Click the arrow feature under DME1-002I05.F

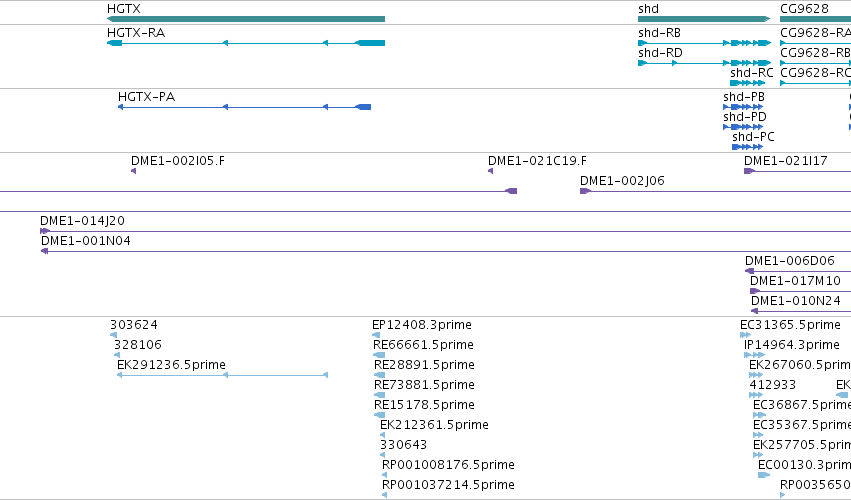134,171
